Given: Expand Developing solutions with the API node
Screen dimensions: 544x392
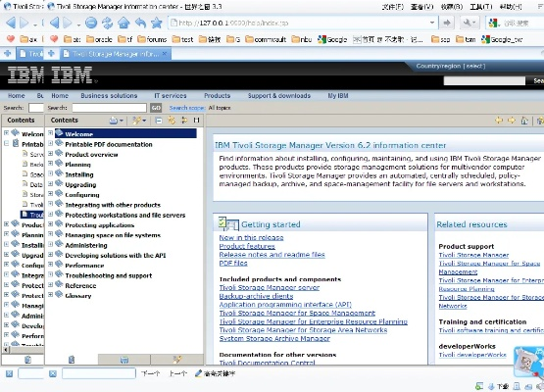Looking at the screenshot, I should pos(50,254).
